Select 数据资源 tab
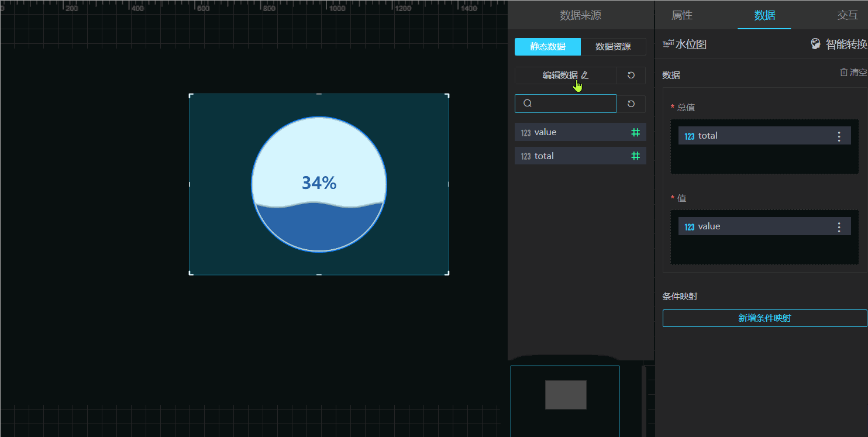Screen dimensions: 868x437 (x=613, y=47)
